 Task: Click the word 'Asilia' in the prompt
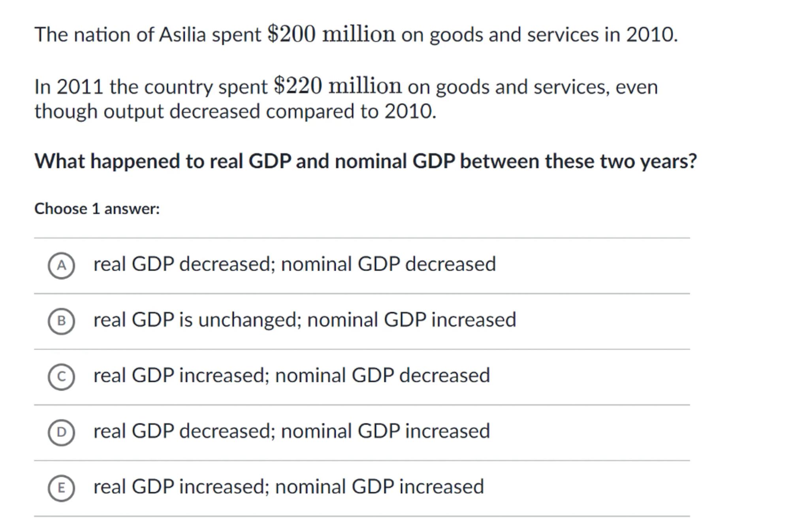(182, 35)
